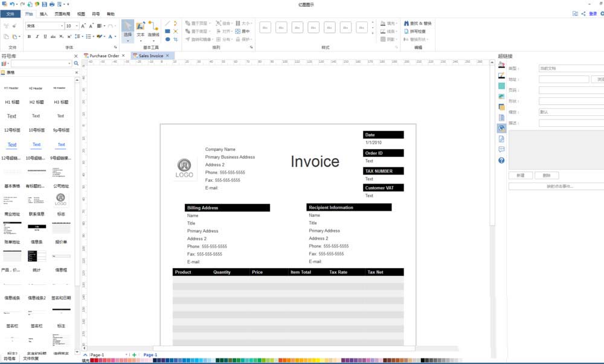The image size is (604, 364).
Task: Click the 居中 center button
Action: click(243, 31)
